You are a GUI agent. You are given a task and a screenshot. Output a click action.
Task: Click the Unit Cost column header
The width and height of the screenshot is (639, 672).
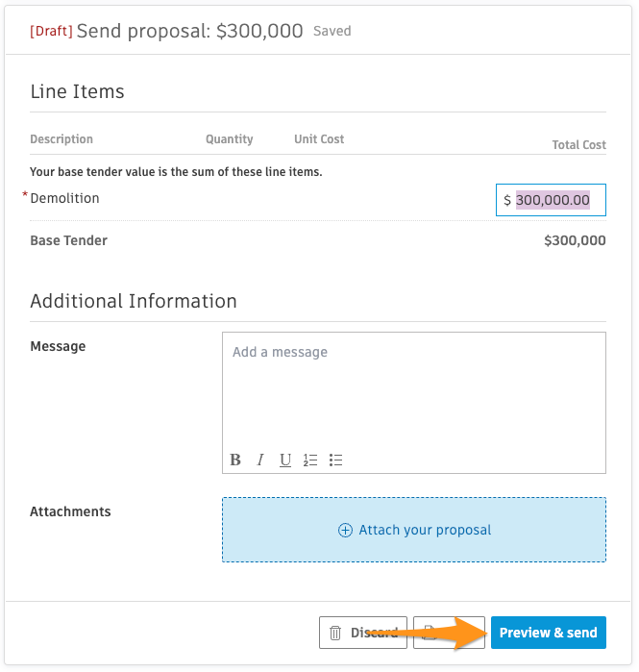pos(319,139)
